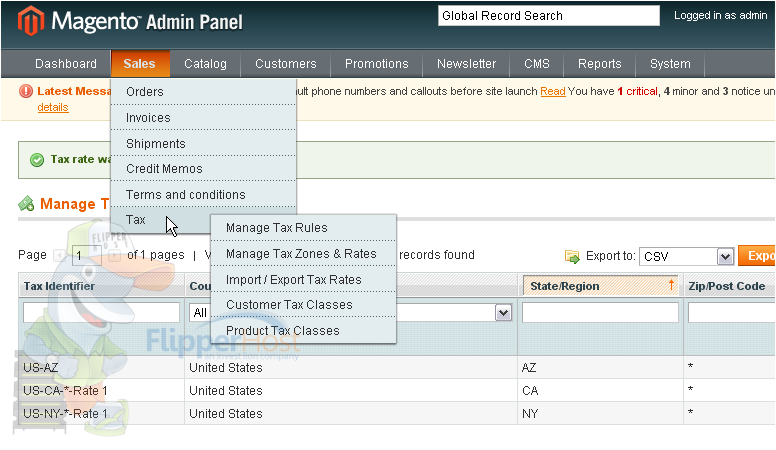Click the Global Record Search field
The image size is (776, 450).
pyautogui.click(x=549, y=16)
